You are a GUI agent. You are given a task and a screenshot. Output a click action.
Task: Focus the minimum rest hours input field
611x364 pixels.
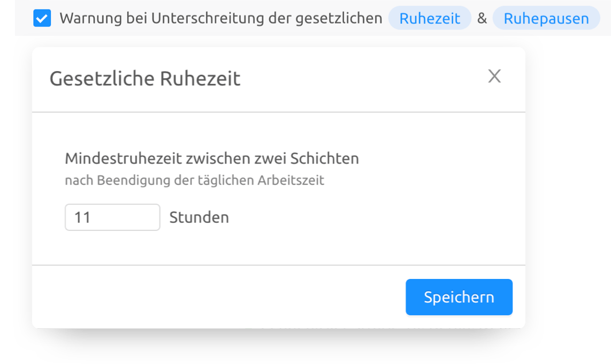click(x=112, y=217)
